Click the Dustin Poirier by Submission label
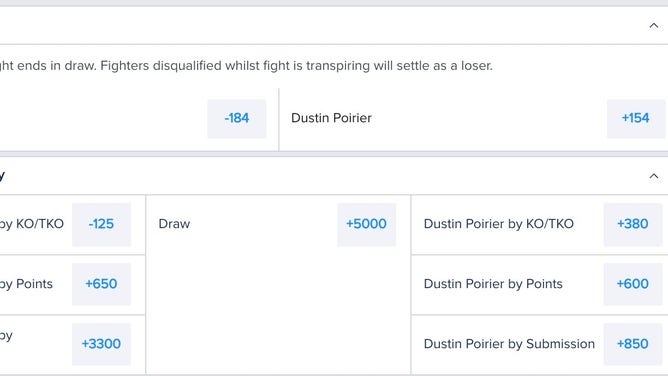 pos(509,344)
